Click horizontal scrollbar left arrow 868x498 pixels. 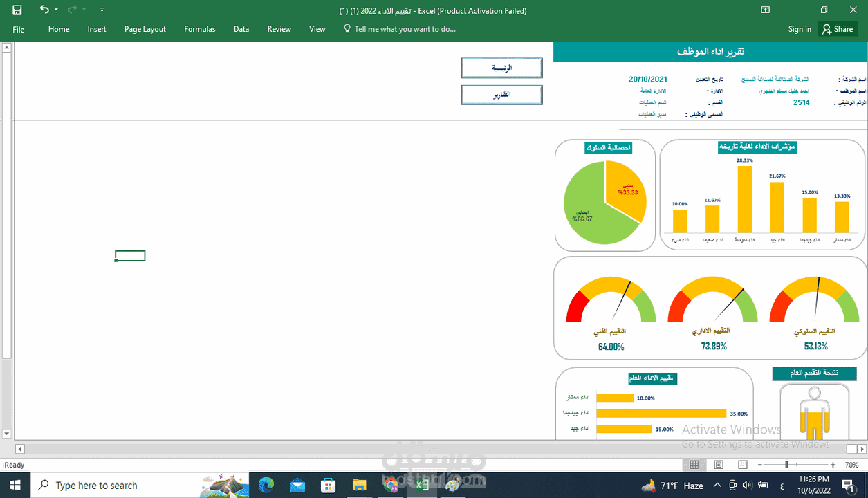(x=19, y=449)
